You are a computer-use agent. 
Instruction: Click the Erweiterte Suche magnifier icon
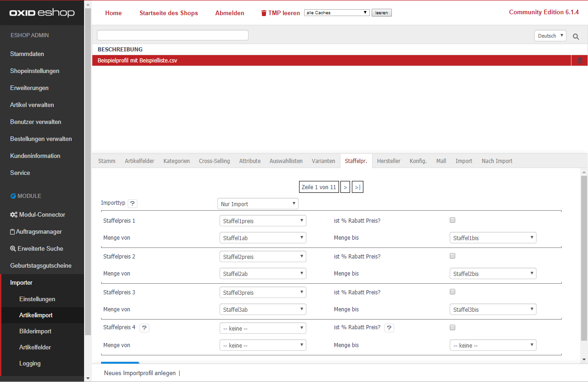click(13, 248)
